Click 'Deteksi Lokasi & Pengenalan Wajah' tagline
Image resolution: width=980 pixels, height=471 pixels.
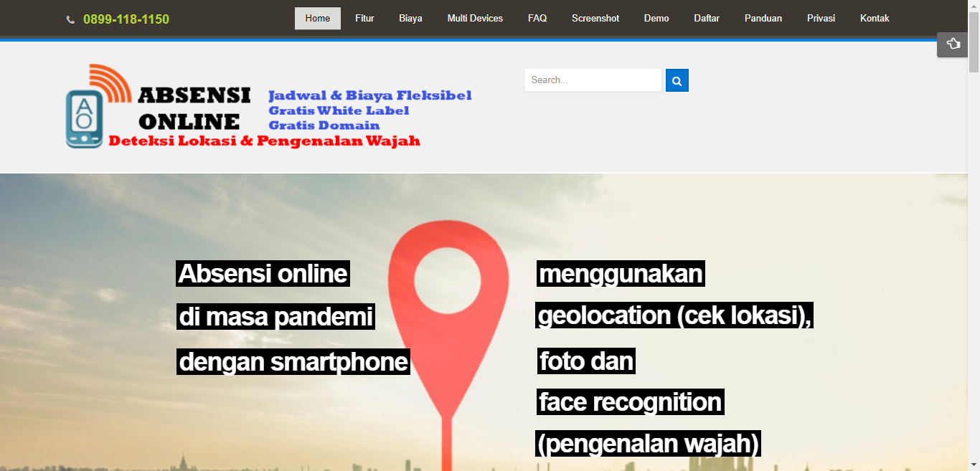(264, 141)
